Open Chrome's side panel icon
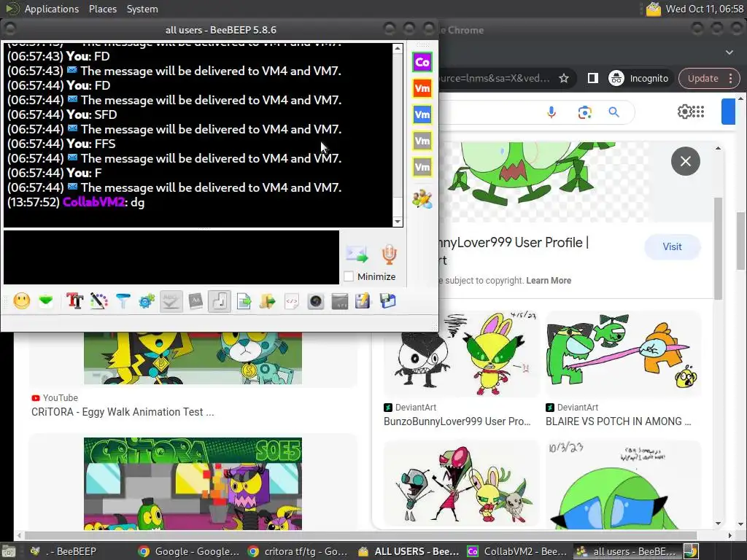The width and height of the screenshot is (747, 560). coord(592,78)
